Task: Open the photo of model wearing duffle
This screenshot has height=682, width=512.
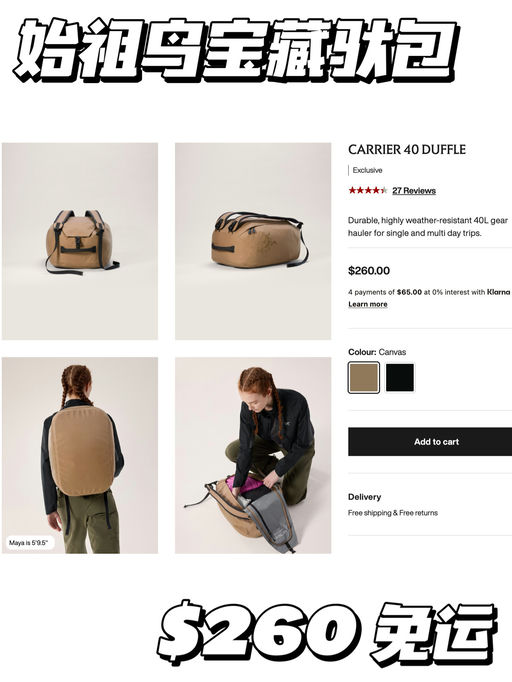Action: (x=80, y=455)
